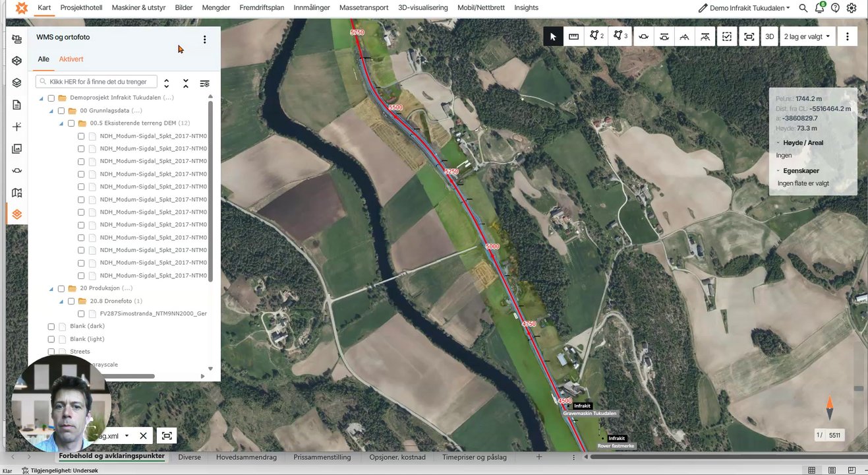Open the 3D view button
This screenshot has height=475, width=868.
point(769,37)
